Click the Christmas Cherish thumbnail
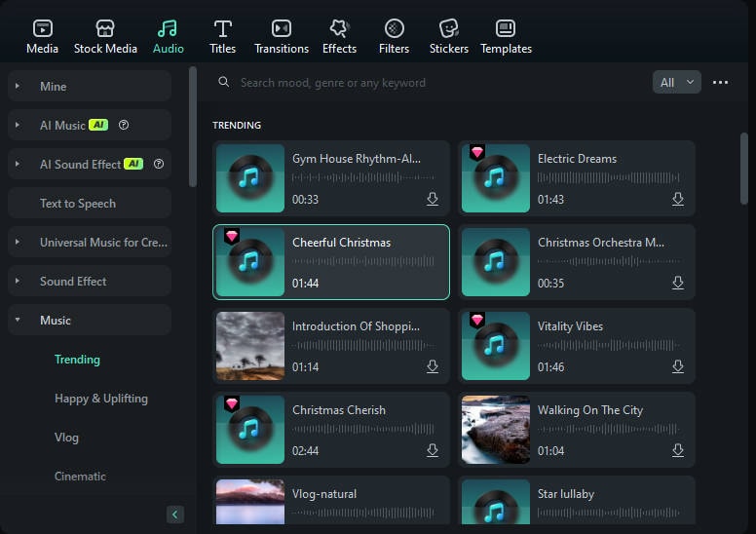 250,430
